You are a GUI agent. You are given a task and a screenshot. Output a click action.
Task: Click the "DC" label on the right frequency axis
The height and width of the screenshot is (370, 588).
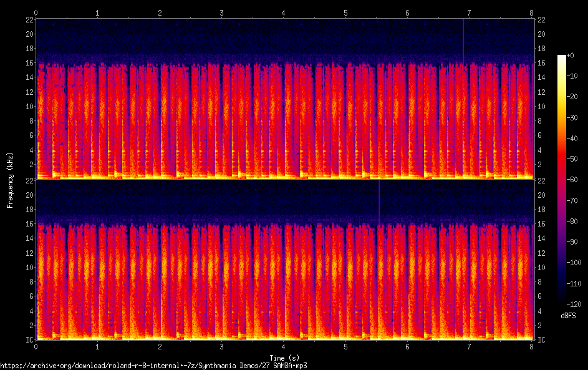541,340
